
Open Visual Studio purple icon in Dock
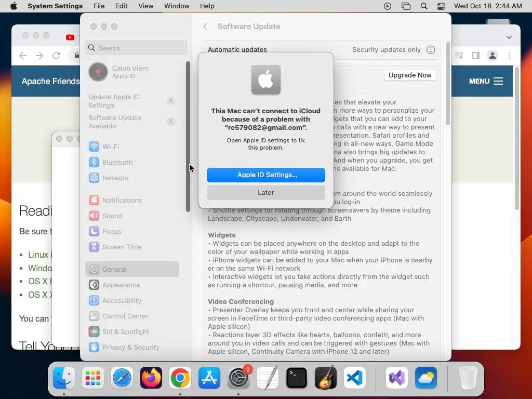pyautogui.click(x=396, y=378)
